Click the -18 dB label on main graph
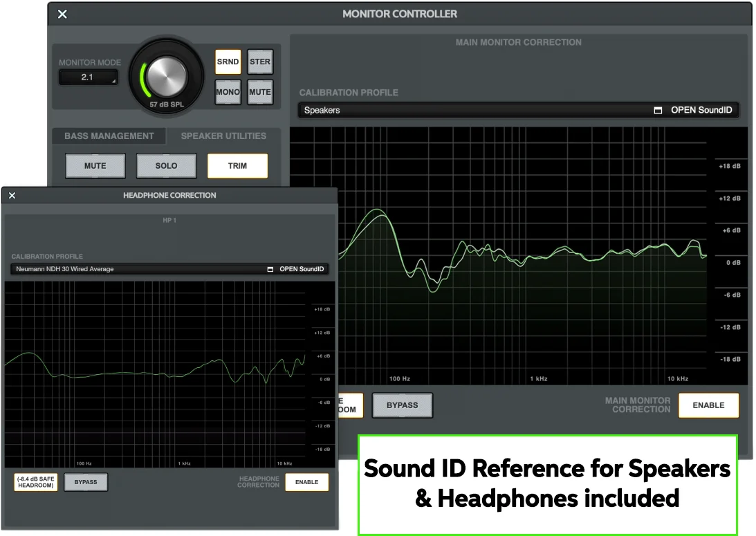The width and height of the screenshot is (756, 536). pyautogui.click(x=730, y=359)
